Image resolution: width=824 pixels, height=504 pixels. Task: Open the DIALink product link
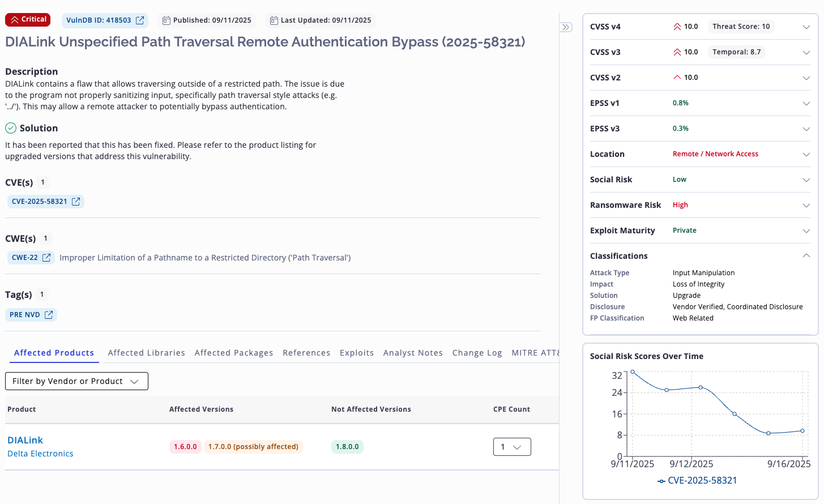click(25, 440)
